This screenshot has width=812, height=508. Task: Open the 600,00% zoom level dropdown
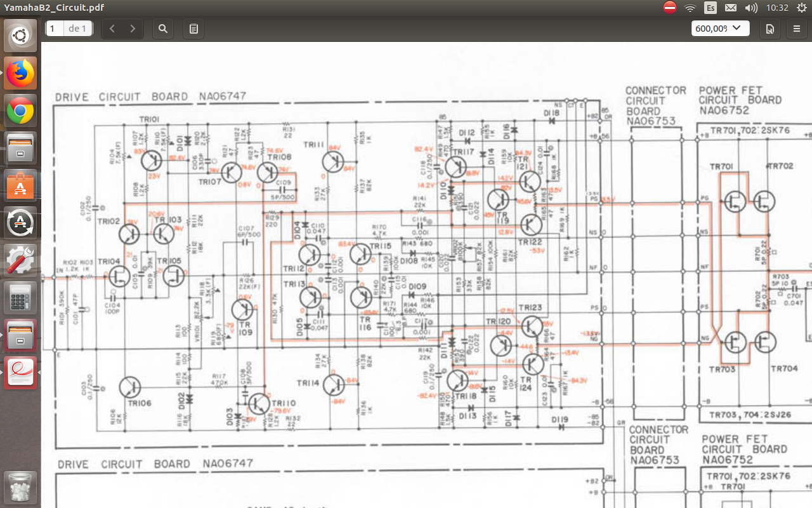[720, 29]
